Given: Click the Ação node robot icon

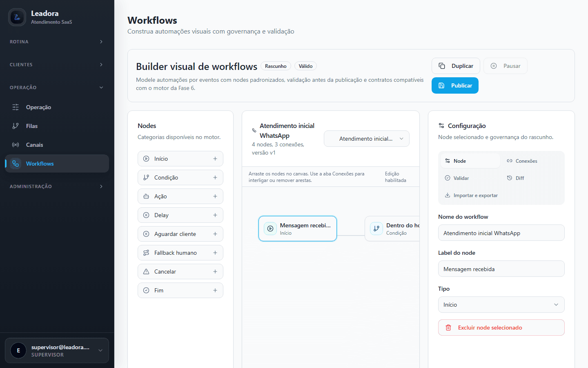Looking at the screenshot, I should point(146,196).
